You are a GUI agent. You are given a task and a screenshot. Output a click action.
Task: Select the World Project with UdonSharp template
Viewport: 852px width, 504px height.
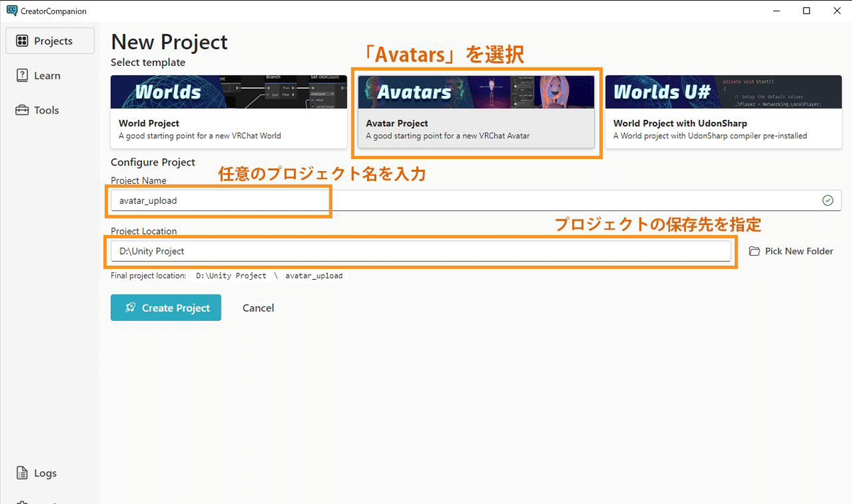pos(723,111)
